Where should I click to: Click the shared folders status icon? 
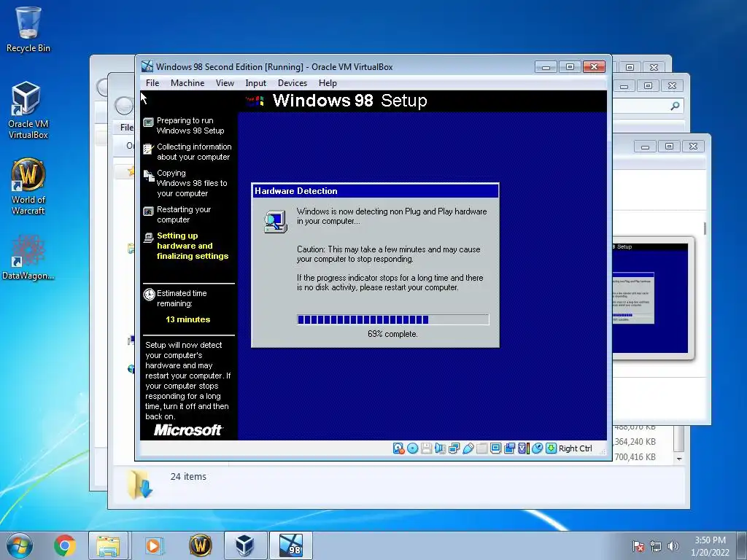[x=481, y=448]
